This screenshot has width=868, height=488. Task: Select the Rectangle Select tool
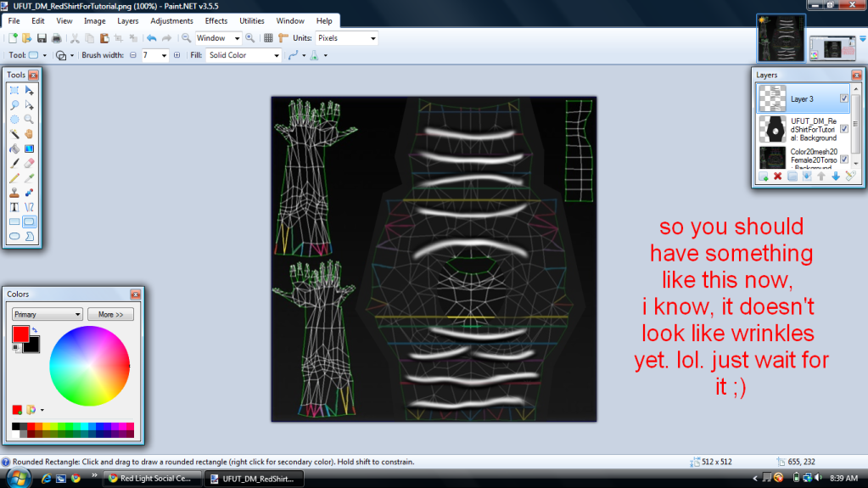[x=14, y=90]
